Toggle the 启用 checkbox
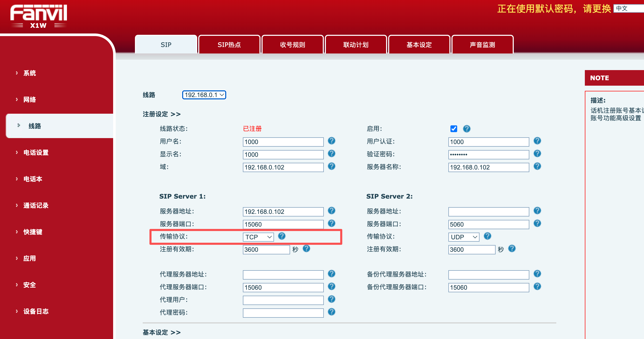 454,129
